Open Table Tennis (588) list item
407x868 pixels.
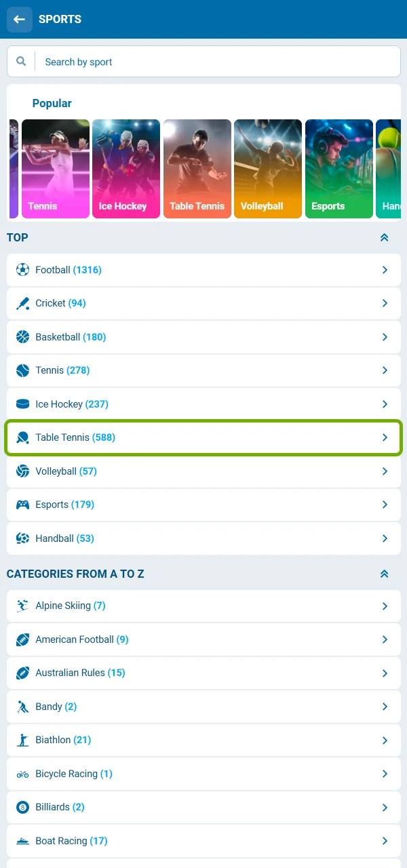(203, 437)
